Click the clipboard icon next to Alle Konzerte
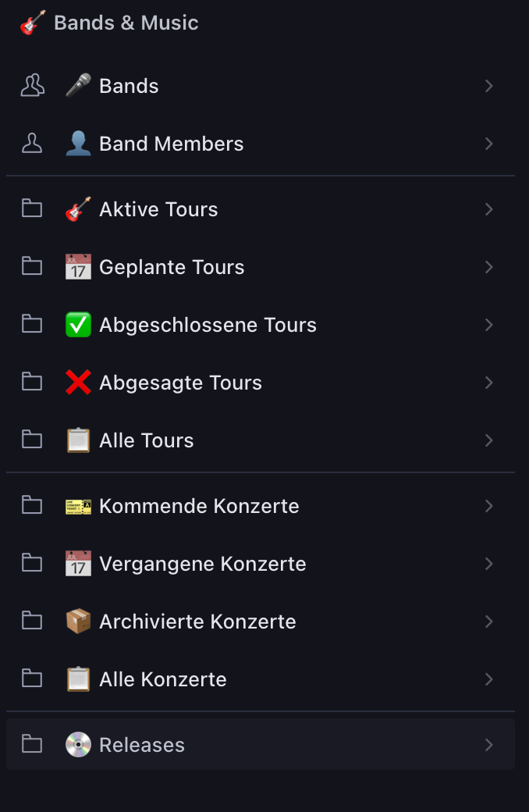This screenshot has width=529, height=812. [78, 679]
